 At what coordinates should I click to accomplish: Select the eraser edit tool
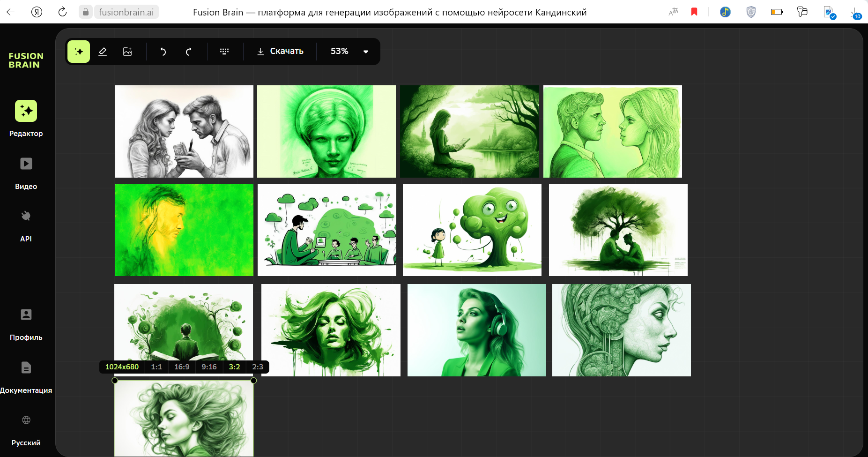coord(103,52)
